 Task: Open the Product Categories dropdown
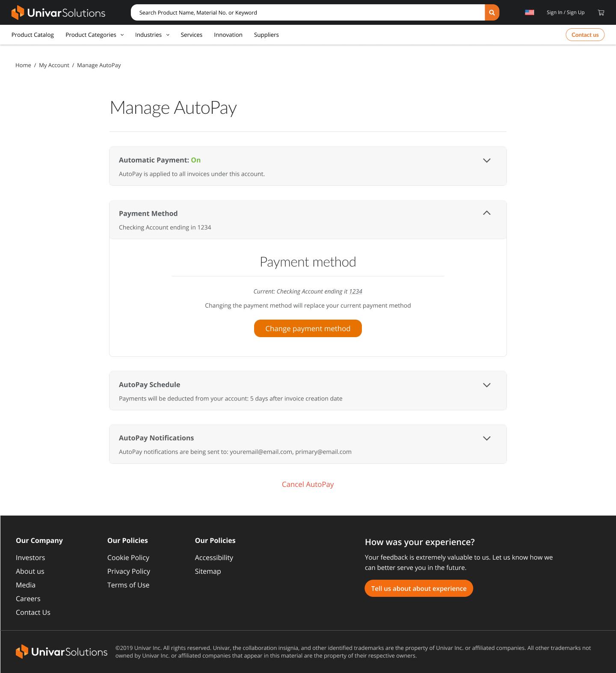[x=95, y=35]
